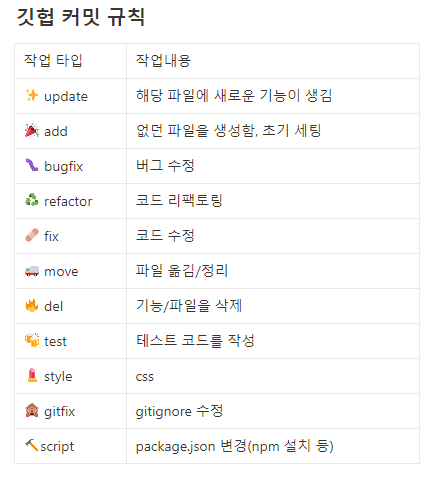Image resolution: width=446 pixels, height=481 pixels.
Task: Select the truck emoji next to move
Action: tap(32, 271)
